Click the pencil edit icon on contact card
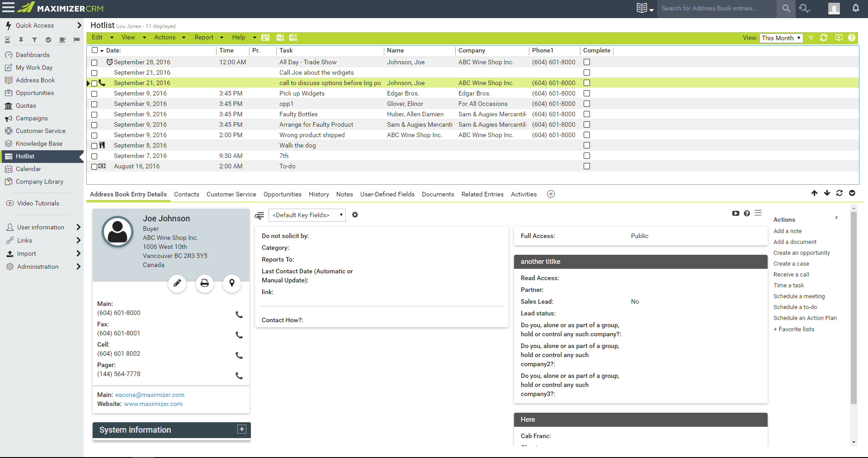Image resolution: width=868 pixels, height=458 pixels. point(177,283)
